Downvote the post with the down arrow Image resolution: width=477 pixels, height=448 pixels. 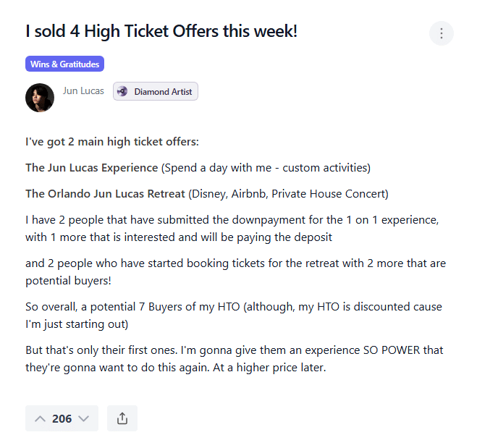click(x=84, y=418)
